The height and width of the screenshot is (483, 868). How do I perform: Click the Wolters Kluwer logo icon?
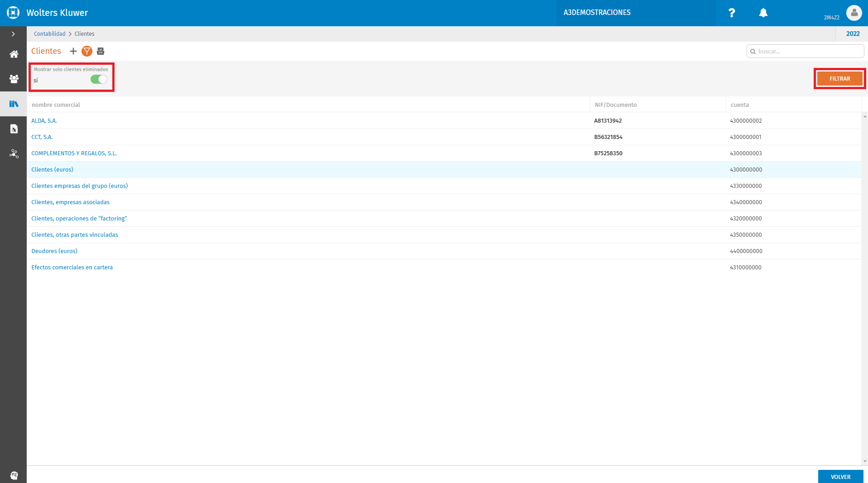click(x=13, y=13)
